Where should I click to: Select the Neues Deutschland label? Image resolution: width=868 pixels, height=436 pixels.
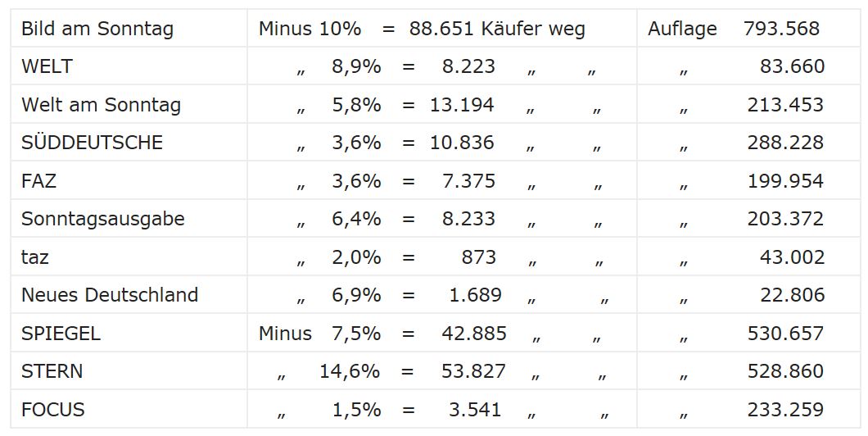[x=110, y=295]
